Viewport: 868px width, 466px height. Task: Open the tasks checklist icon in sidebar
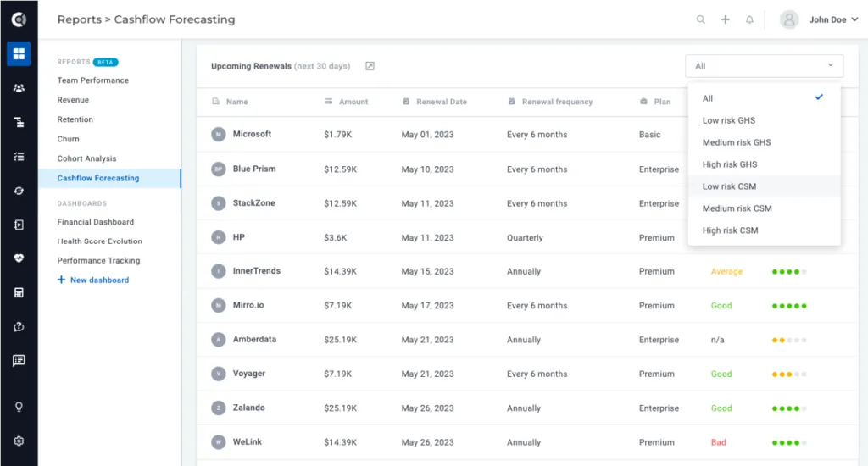point(19,157)
